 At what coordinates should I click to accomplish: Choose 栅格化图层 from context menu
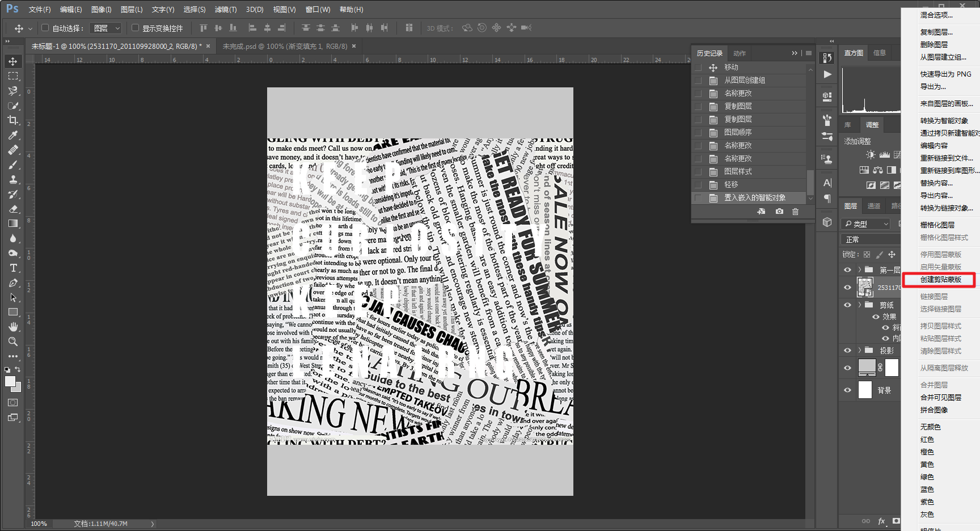(937, 225)
